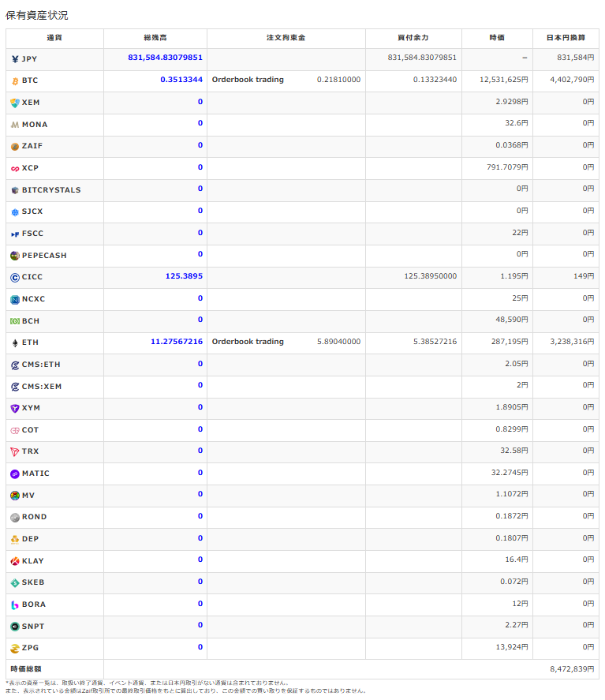This screenshot has width=605, height=700.
Task: Click the FSCC token icon
Action: pos(15,234)
